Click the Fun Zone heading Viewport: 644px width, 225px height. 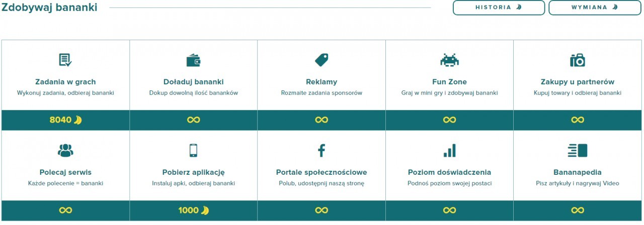pyautogui.click(x=449, y=82)
